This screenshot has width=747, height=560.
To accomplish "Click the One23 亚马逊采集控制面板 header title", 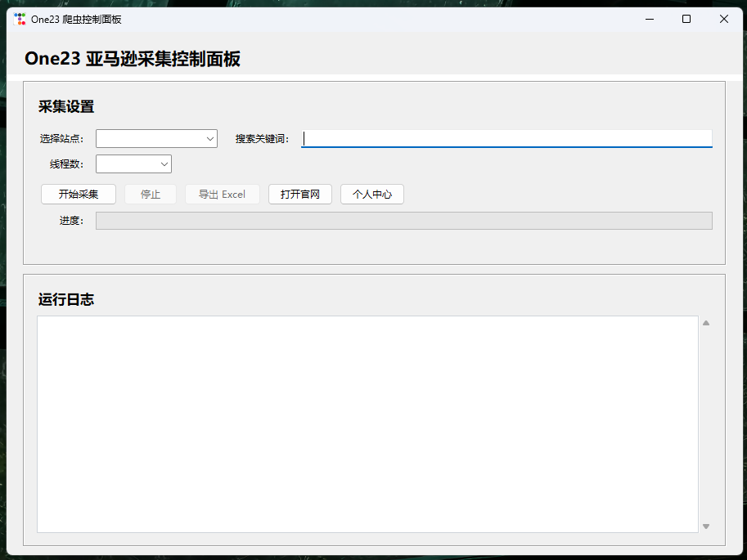I will pos(133,59).
